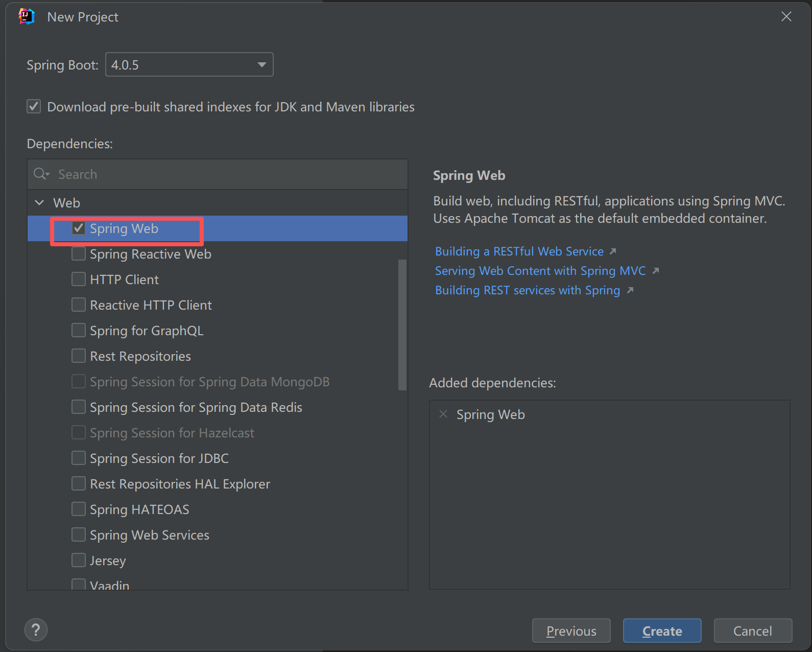Enable the Spring HATEOAS checkbox

[x=79, y=509]
